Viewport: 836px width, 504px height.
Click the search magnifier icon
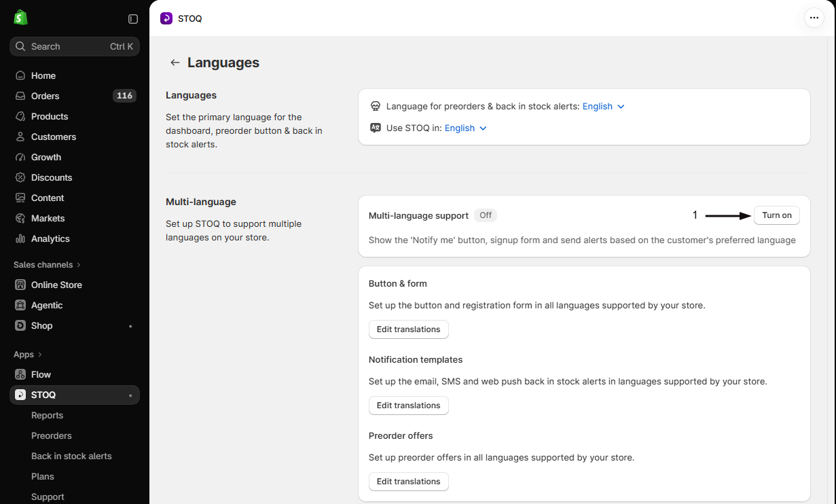coord(20,47)
